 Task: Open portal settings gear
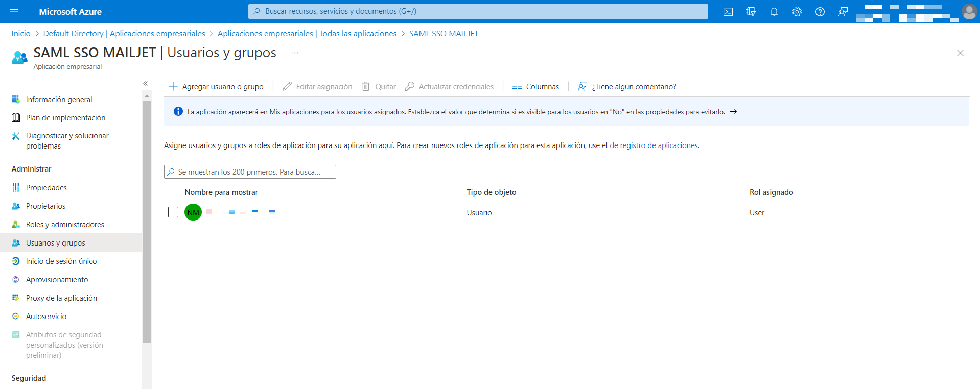[x=797, y=12]
